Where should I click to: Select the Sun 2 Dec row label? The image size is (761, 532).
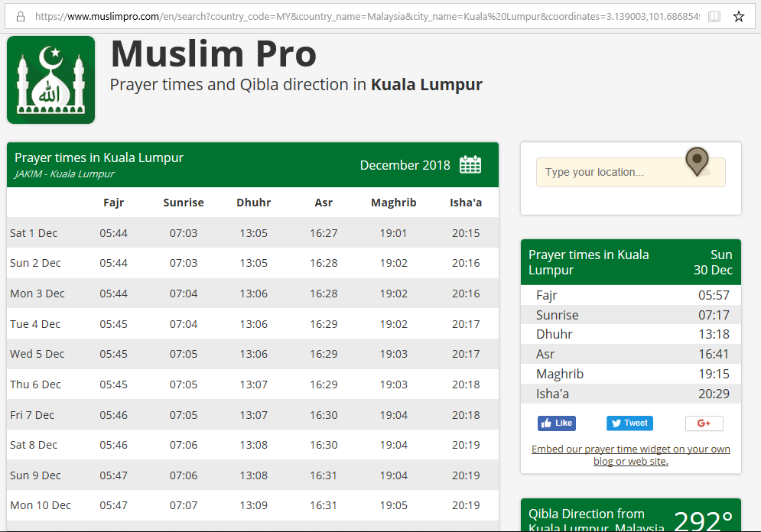35,263
